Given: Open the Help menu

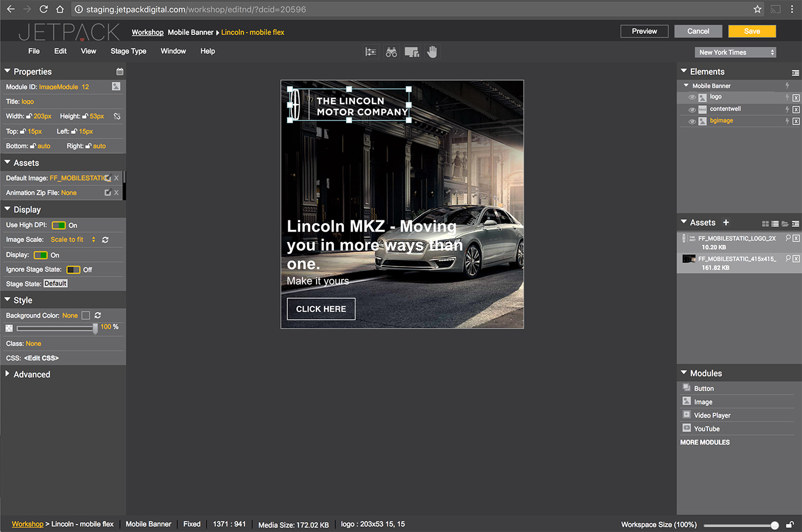Looking at the screenshot, I should coord(208,51).
